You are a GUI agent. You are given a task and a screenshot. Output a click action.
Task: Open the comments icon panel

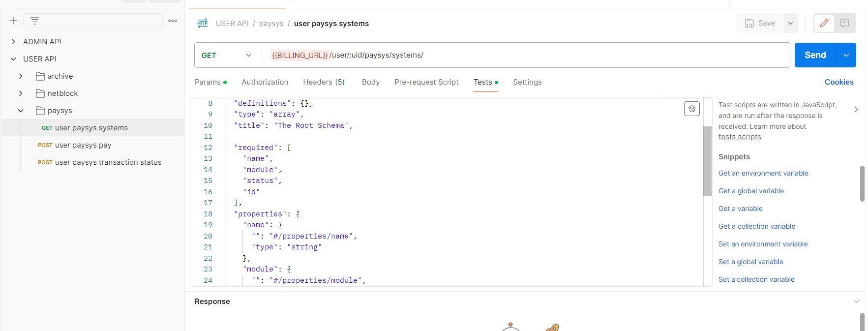pyautogui.click(x=844, y=23)
